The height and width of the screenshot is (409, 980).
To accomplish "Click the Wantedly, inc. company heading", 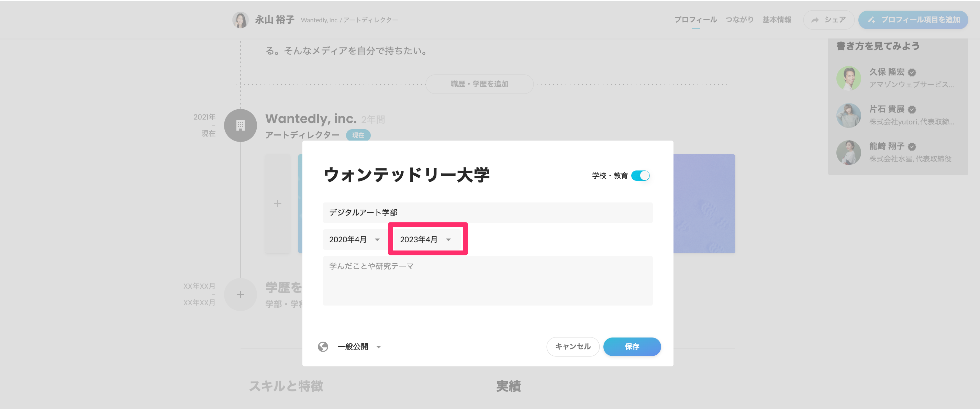I will point(311,119).
